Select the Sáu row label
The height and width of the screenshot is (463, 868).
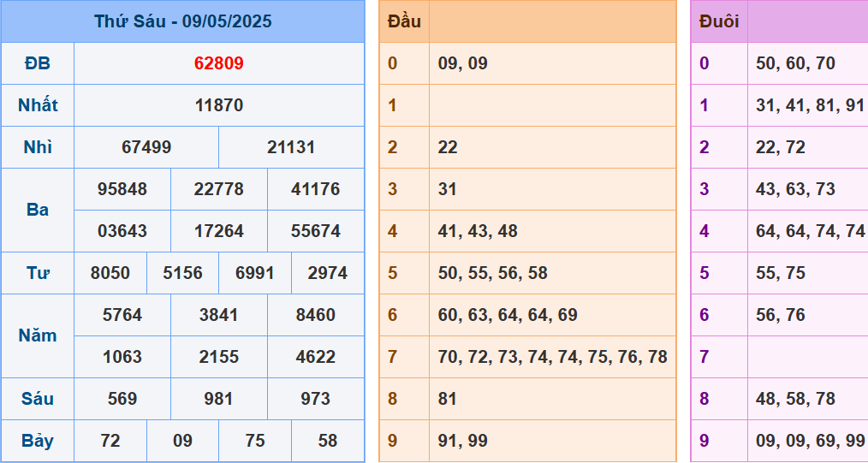[38, 400]
